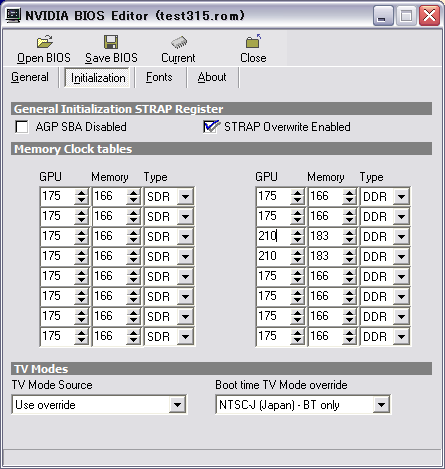
Task: Click the Close folder icon in toolbar
Action: point(253,42)
